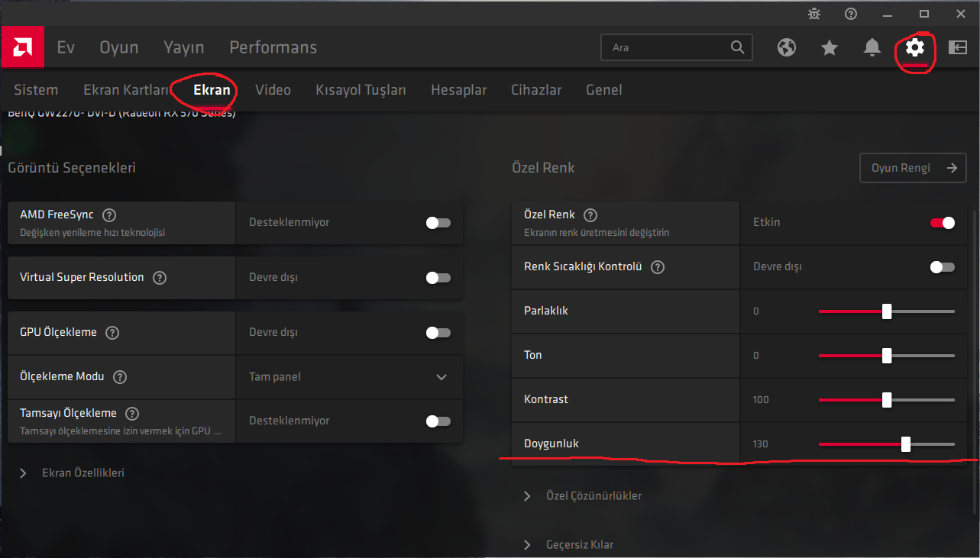Open the Hesaplar tab
Viewport: 980px width, 558px height.
[458, 90]
